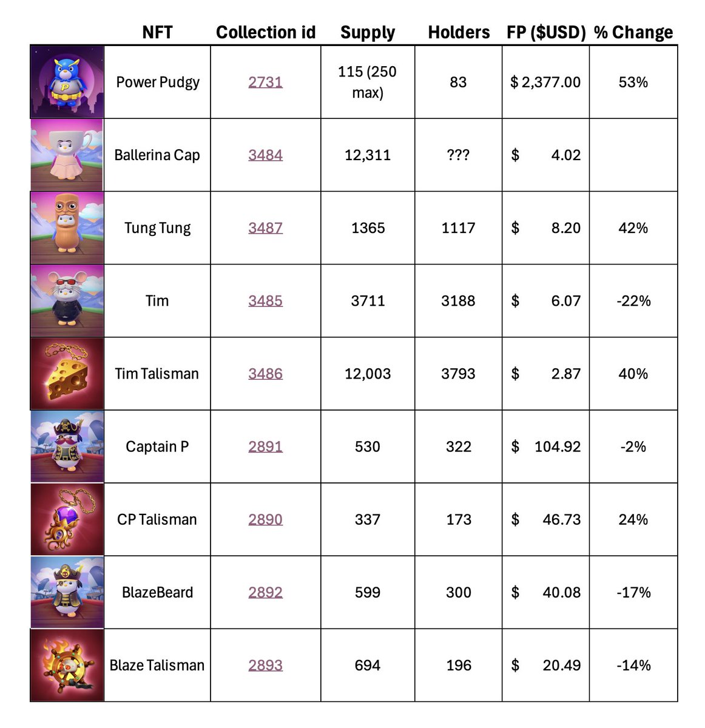Click the FP ($USD) column header
The height and width of the screenshot is (728, 705).
[546, 32]
